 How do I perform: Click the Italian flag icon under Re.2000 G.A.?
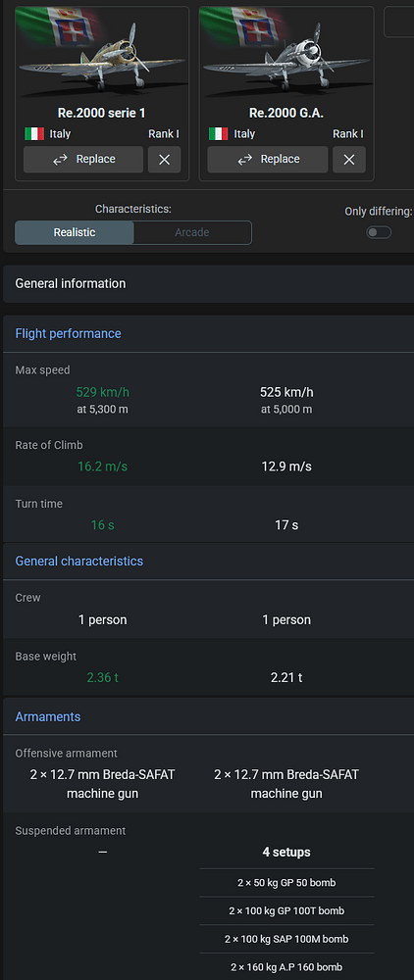(x=218, y=133)
